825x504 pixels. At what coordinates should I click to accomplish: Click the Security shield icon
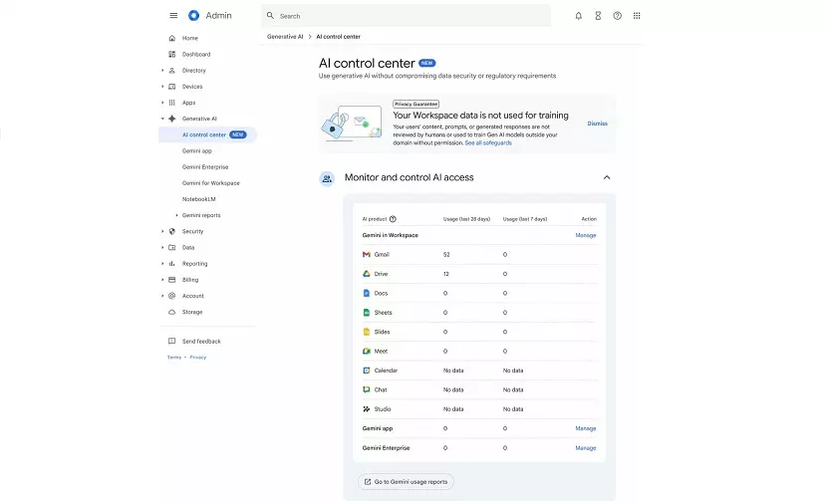[x=172, y=231]
